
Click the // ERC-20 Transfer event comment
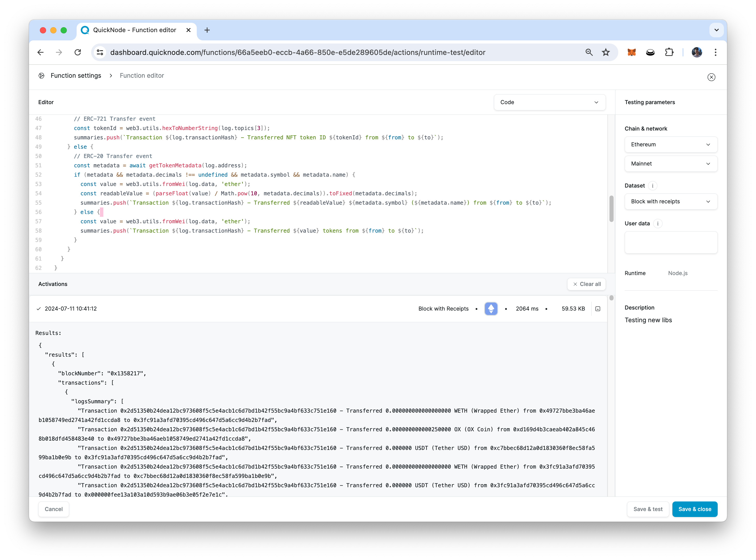click(x=113, y=156)
